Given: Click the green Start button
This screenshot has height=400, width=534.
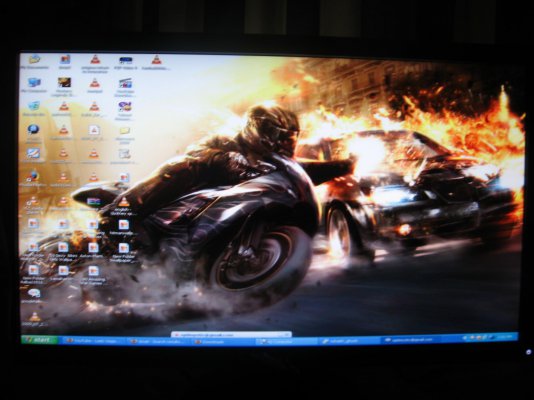Looking at the screenshot, I should pyautogui.click(x=40, y=339).
